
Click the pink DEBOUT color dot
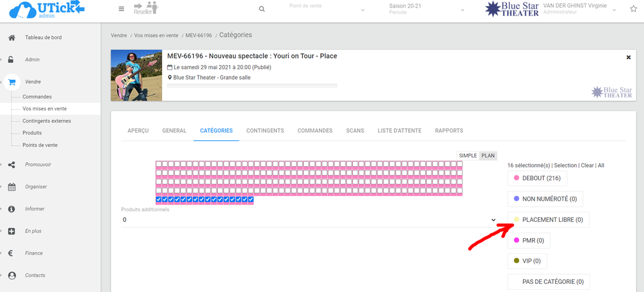point(516,178)
